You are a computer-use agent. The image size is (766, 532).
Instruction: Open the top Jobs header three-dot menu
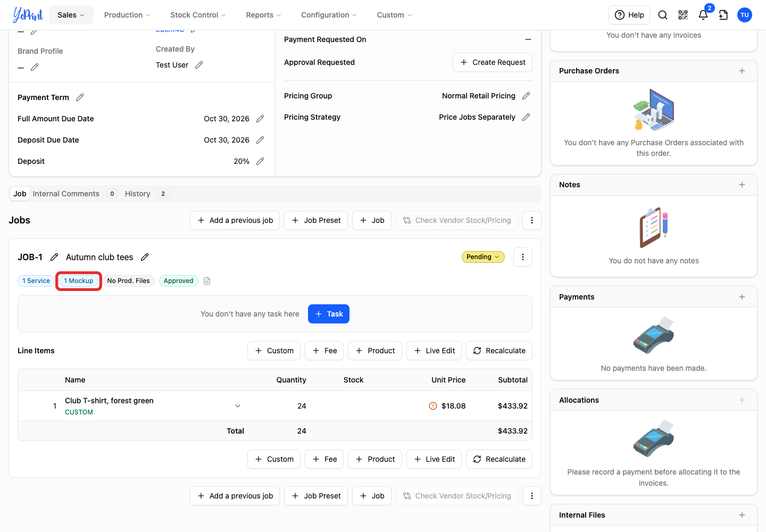[532, 220]
